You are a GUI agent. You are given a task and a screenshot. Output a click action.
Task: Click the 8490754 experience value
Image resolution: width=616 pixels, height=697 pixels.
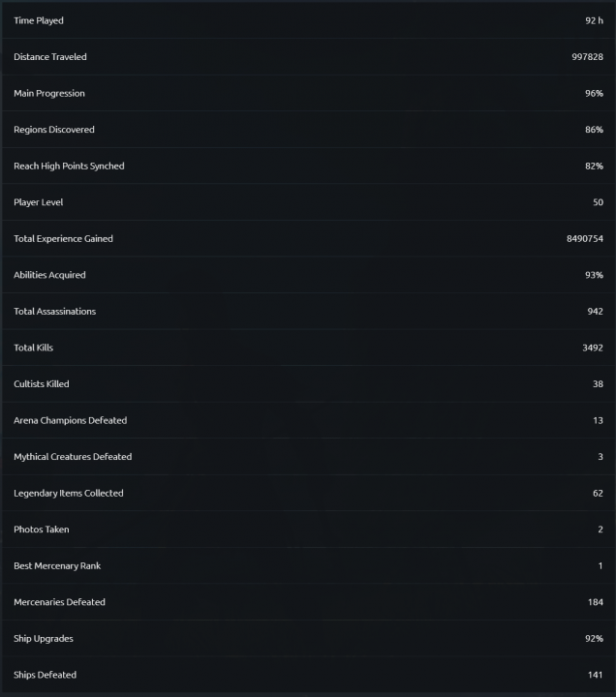tap(584, 239)
